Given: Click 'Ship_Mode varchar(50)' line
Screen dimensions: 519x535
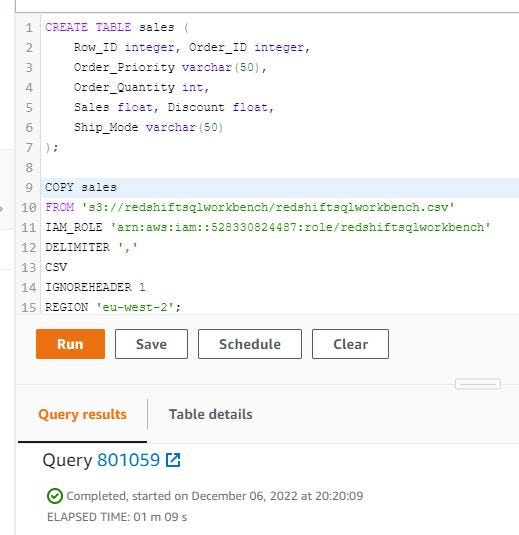Looking at the screenshot, I should coord(148,127).
